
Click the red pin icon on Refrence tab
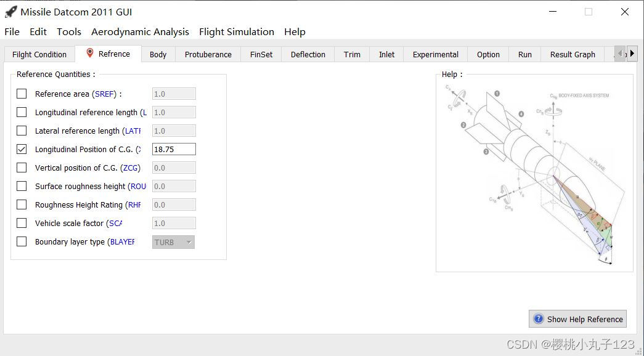pyautogui.click(x=90, y=53)
